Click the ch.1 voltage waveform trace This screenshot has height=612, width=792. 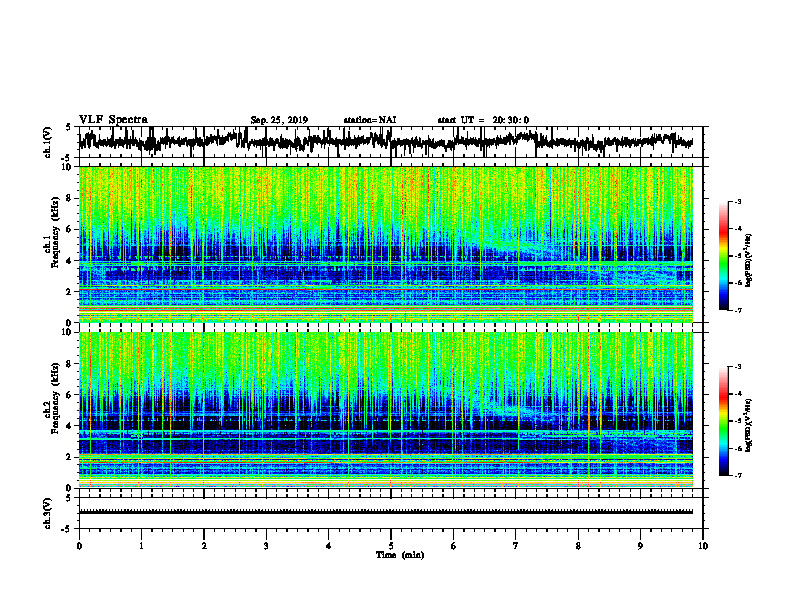tap(386, 142)
